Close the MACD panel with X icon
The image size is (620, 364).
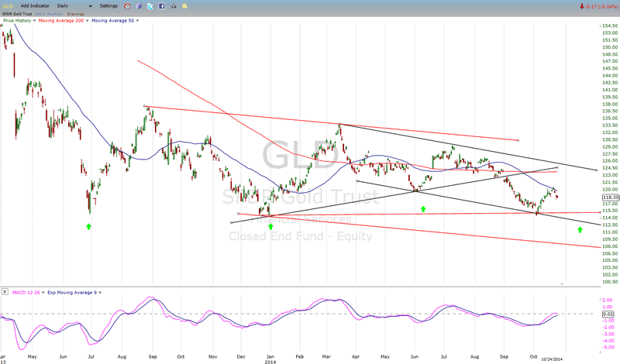click(x=5, y=292)
